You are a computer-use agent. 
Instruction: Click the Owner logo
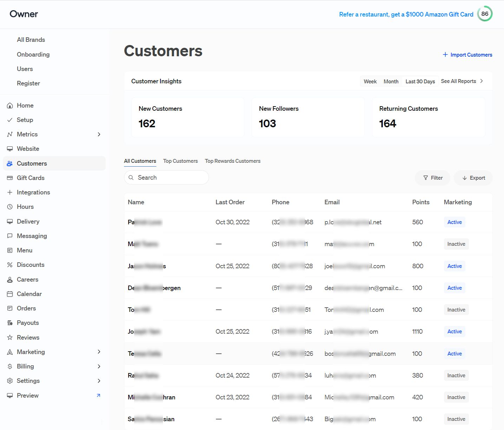coord(24,14)
